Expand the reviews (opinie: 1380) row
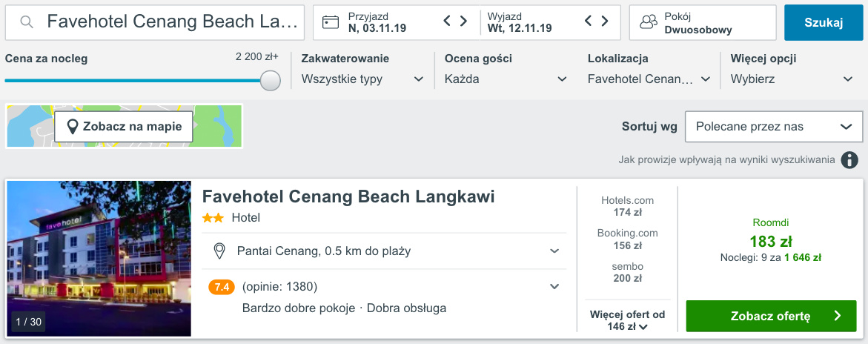868x344 pixels. pos(384,287)
